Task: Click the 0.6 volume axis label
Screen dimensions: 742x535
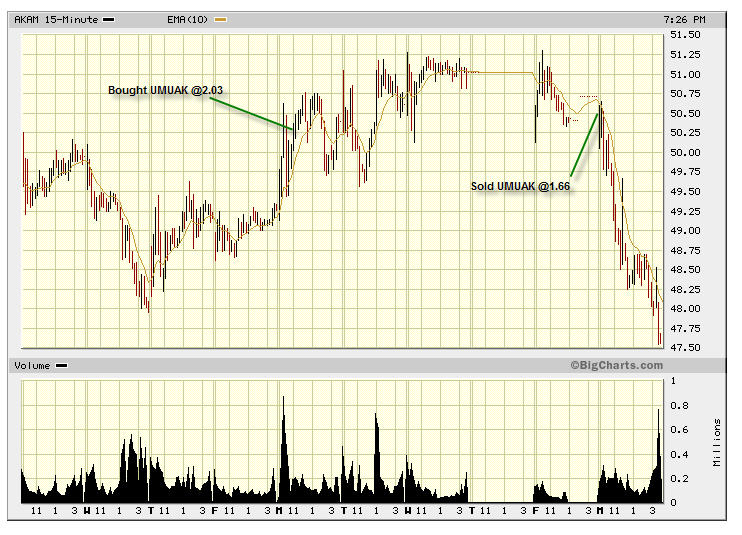Action: point(679,430)
